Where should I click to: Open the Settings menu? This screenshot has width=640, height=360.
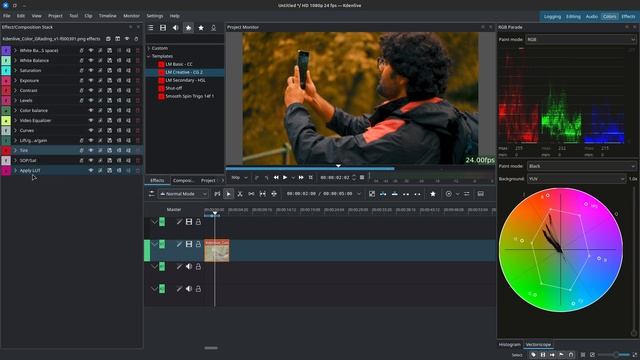click(155, 16)
